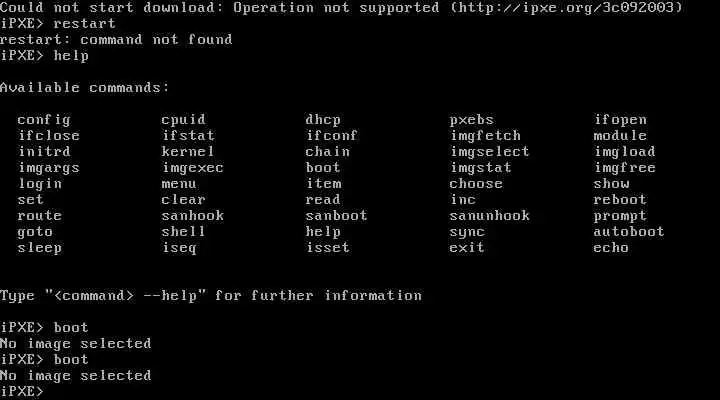
Task: Click the 'restart: command not found' message
Action: click(x=116, y=40)
